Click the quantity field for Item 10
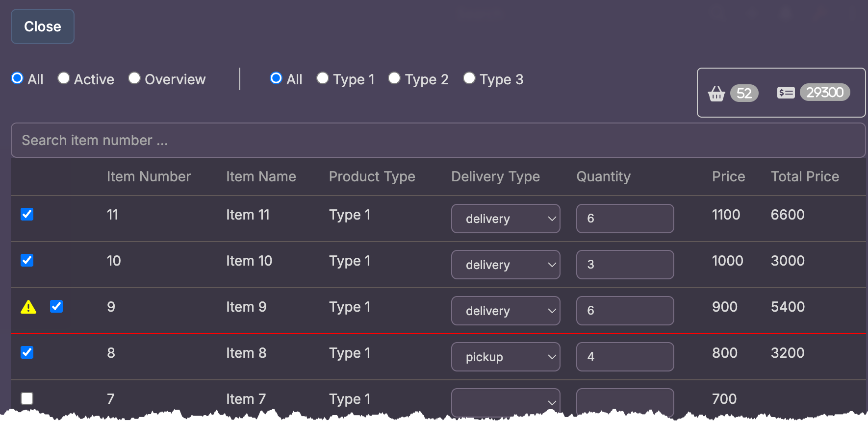The height and width of the screenshot is (444, 868). [x=625, y=265]
